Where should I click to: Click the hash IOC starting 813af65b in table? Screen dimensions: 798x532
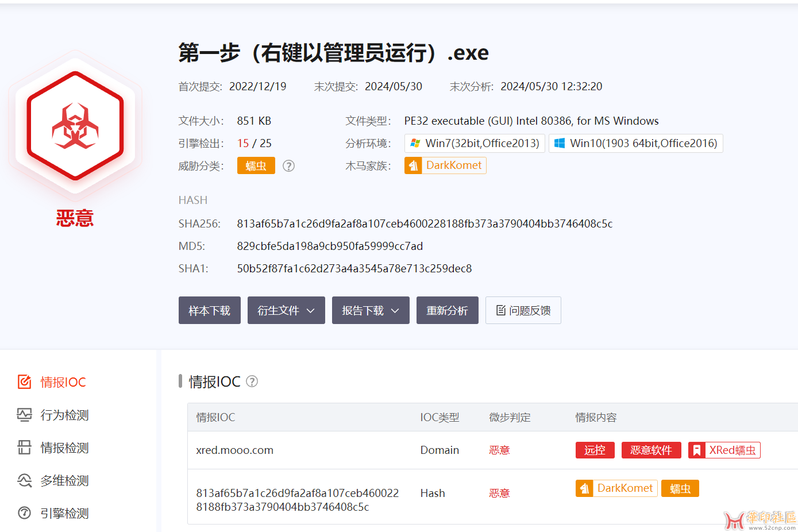pos(297,500)
